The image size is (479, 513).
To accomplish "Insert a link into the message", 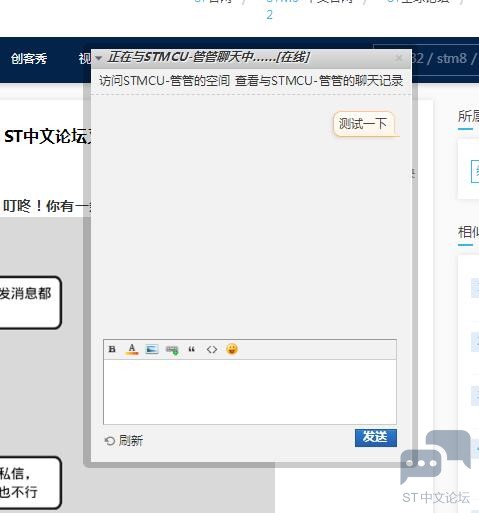I will 172,350.
